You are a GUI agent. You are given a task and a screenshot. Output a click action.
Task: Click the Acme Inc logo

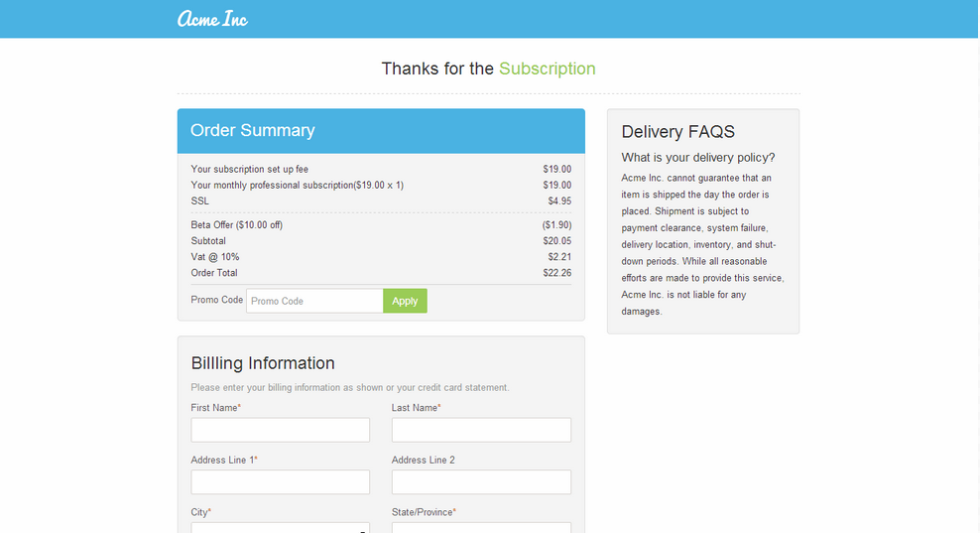coord(212,19)
